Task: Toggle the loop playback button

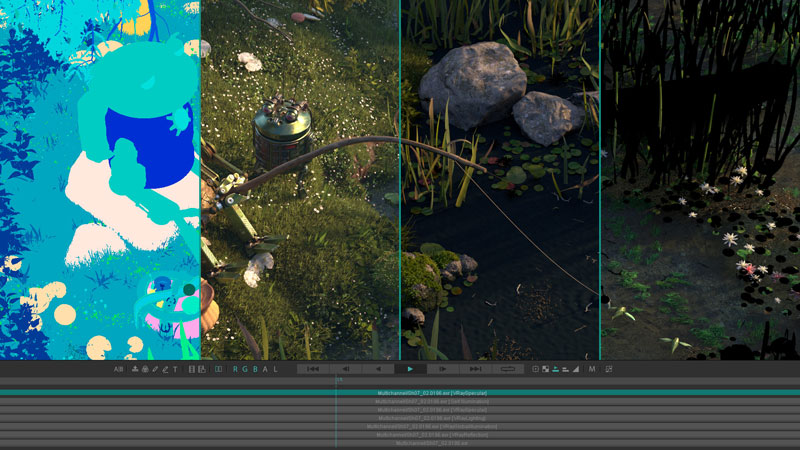Action: click(x=507, y=369)
